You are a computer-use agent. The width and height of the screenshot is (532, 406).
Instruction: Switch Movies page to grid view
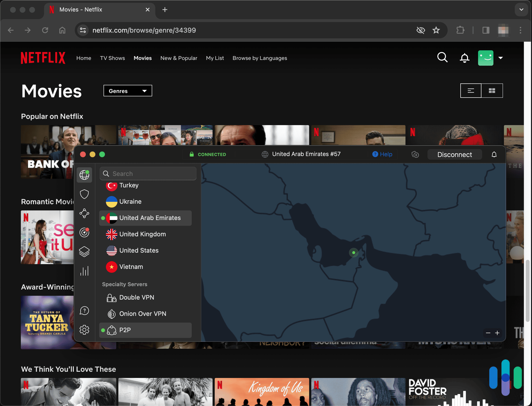point(492,91)
